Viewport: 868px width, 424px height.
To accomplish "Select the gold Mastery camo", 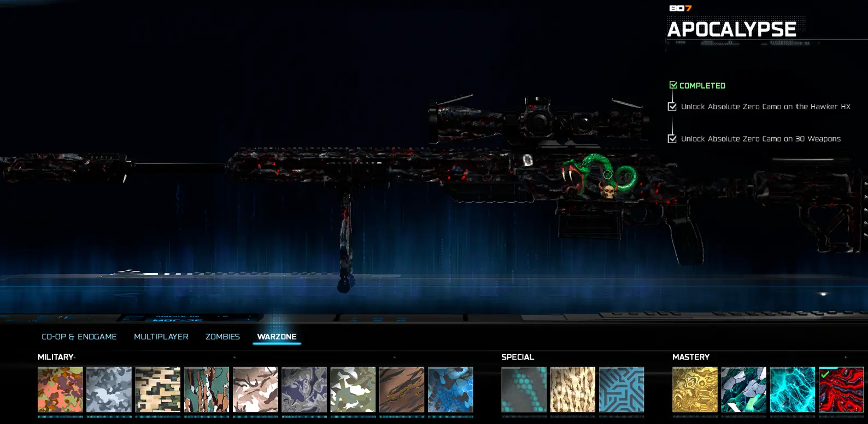I will coord(695,390).
